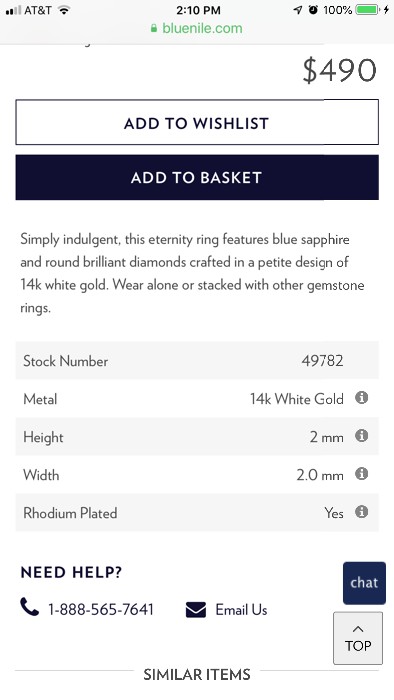Image resolution: width=394 pixels, height=700 pixels.
Task: Tap the battery icon in status bar
Action: pos(368,10)
